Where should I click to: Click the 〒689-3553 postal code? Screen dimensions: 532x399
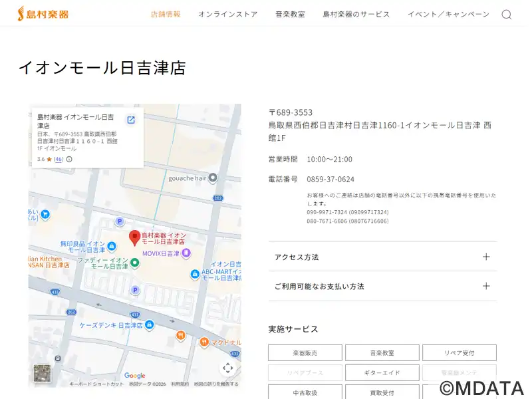pyautogui.click(x=291, y=112)
